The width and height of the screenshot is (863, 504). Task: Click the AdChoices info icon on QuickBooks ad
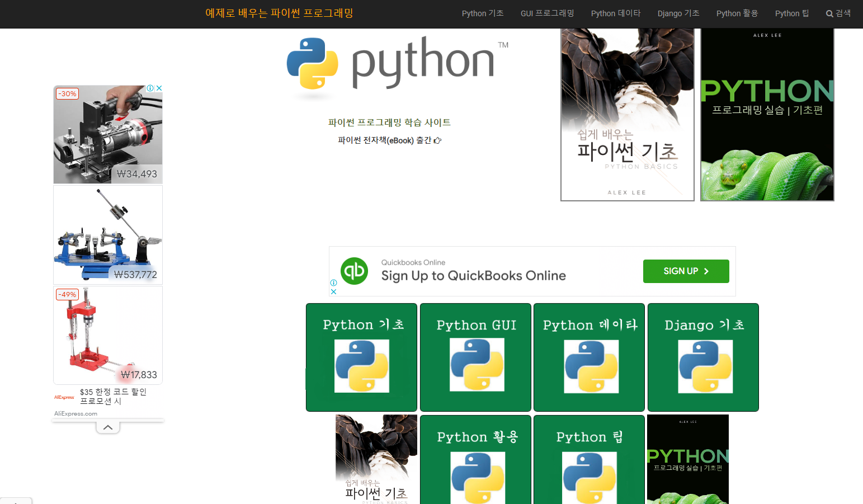[333, 283]
